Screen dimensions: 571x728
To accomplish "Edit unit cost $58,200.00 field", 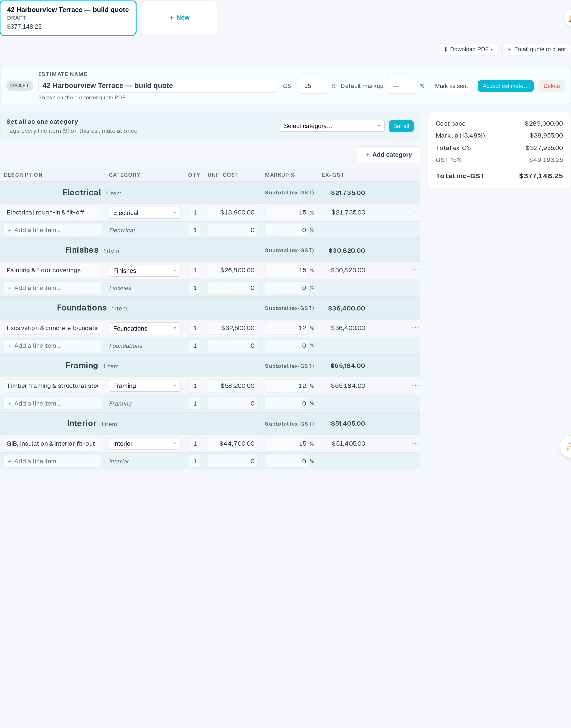I will click(232, 386).
